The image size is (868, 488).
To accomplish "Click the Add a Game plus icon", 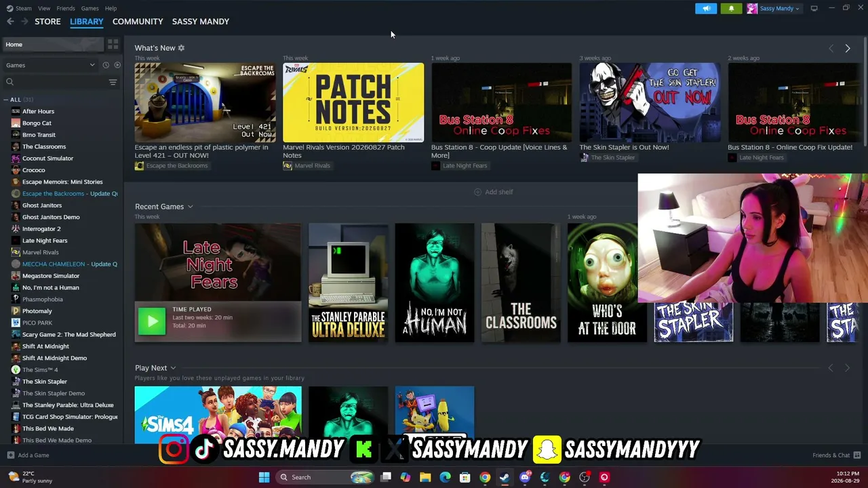I will (x=10, y=455).
